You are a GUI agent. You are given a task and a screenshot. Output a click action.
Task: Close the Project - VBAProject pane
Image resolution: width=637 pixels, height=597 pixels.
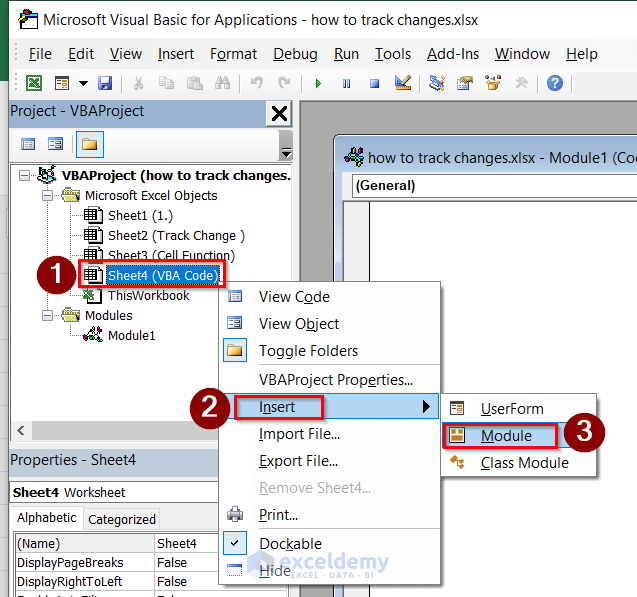(279, 113)
